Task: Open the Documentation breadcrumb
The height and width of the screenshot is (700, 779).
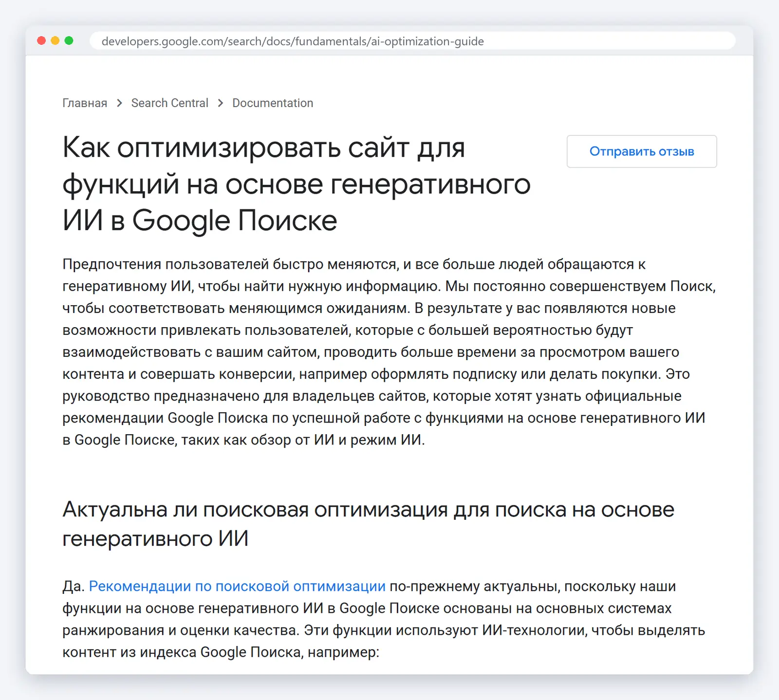Action: 273,103
